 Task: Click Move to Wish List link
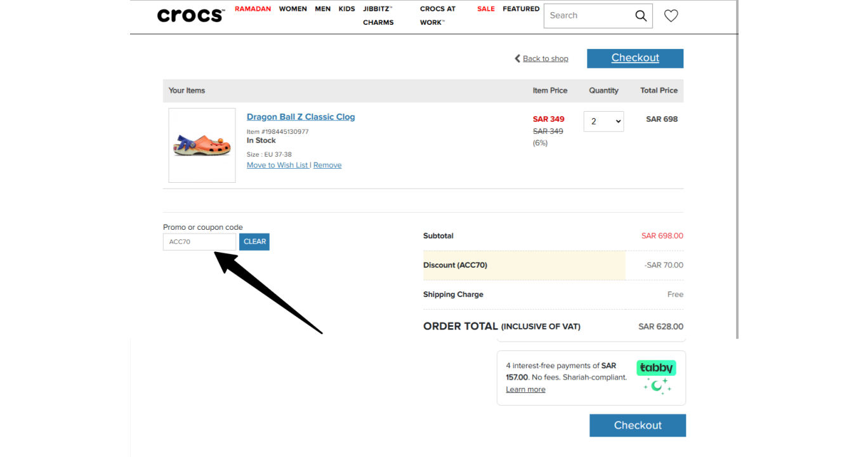point(277,165)
